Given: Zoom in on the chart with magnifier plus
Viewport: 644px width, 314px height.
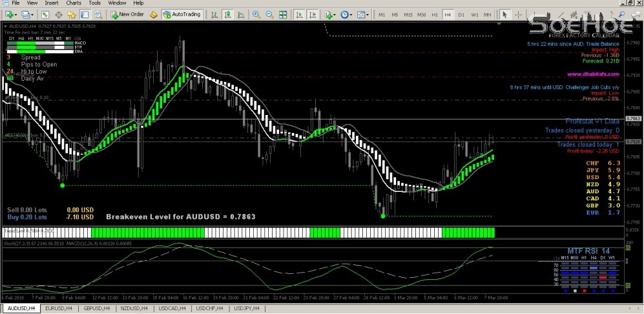Looking at the screenshot, I should (256, 14).
